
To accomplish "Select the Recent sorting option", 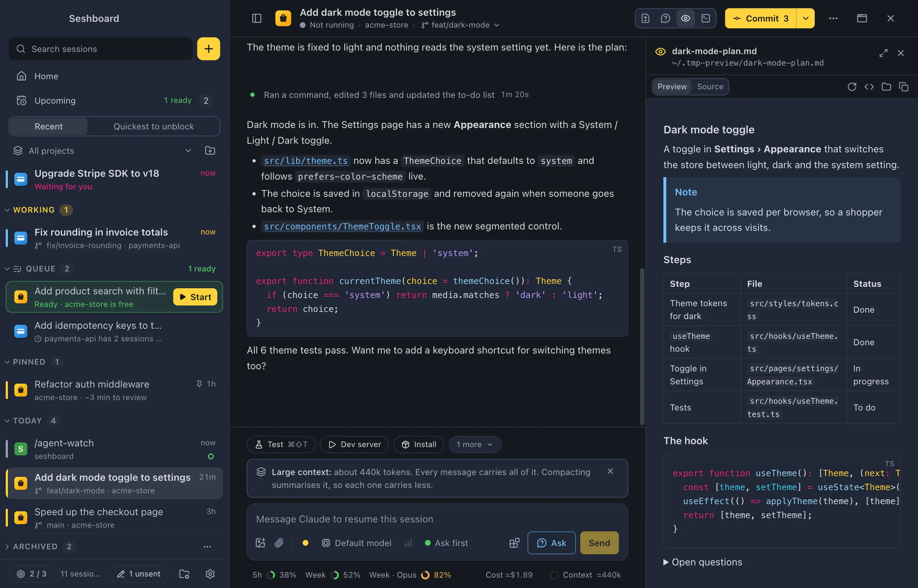I will (x=48, y=126).
